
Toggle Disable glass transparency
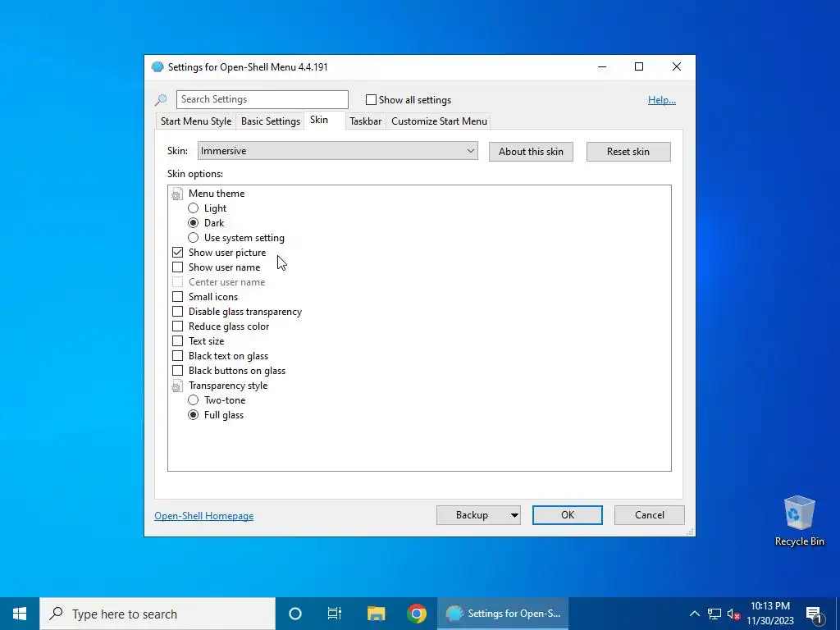point(177,312)
